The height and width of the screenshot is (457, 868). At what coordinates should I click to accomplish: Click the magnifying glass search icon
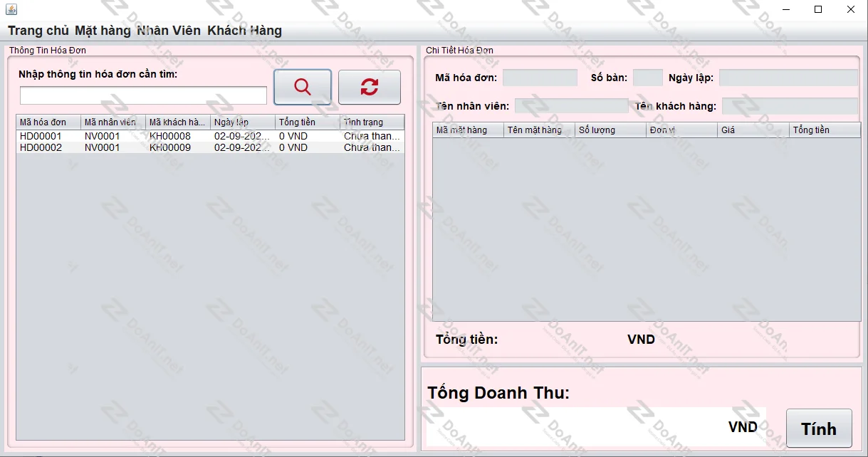coord(302,86)
